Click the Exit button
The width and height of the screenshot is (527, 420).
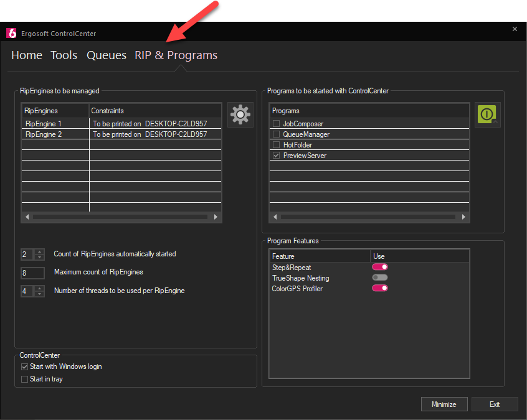tap(495, 404)
